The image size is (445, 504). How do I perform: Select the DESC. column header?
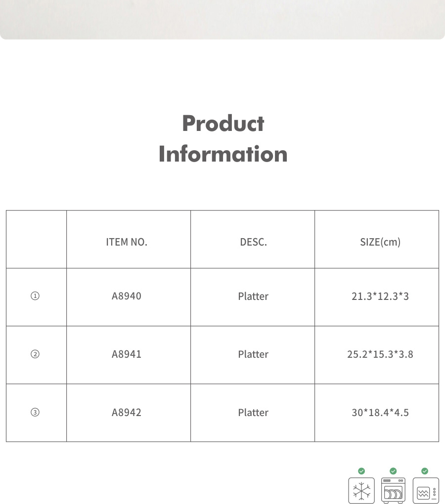(x=253, y=242)
